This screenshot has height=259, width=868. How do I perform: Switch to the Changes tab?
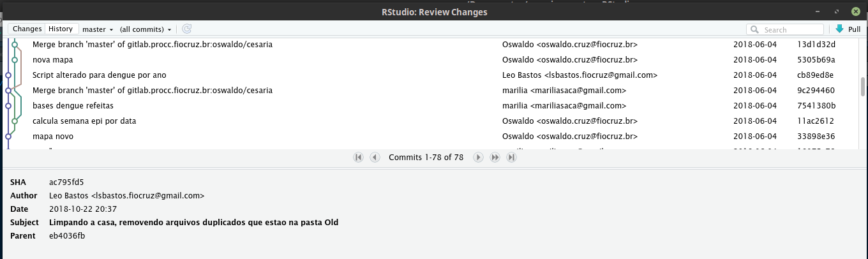27,29
